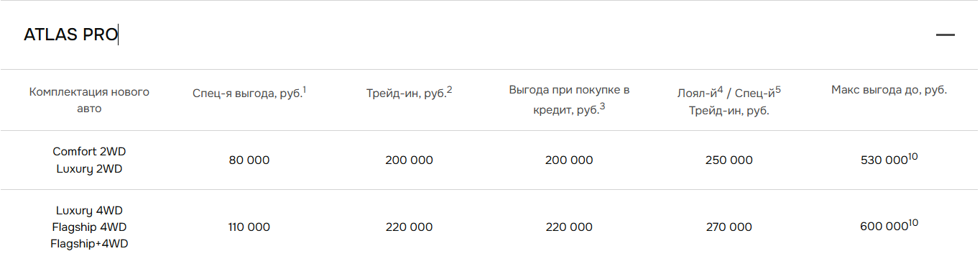Select the 250 000 loyalty trade-in value
Viewport: 980px width, 264px height.
pos(729,160)
